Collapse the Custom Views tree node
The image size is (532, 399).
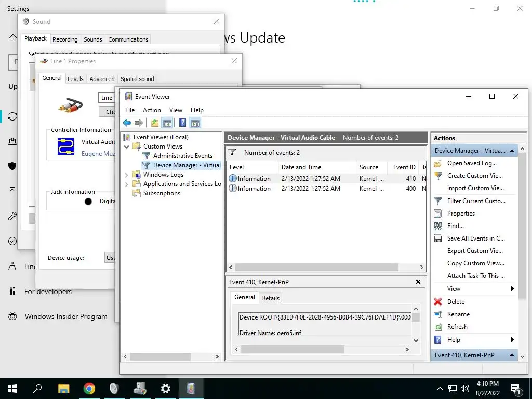tap(127, 147)
